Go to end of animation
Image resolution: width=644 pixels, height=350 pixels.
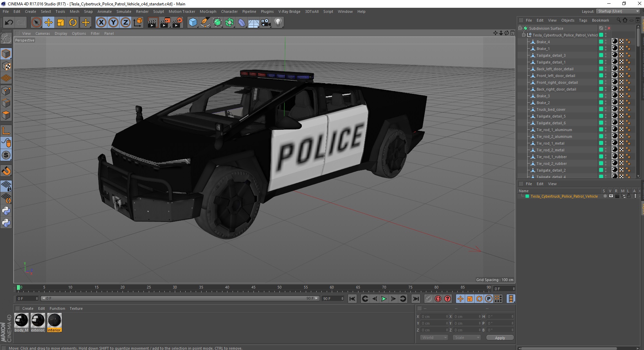coord(416,299)
